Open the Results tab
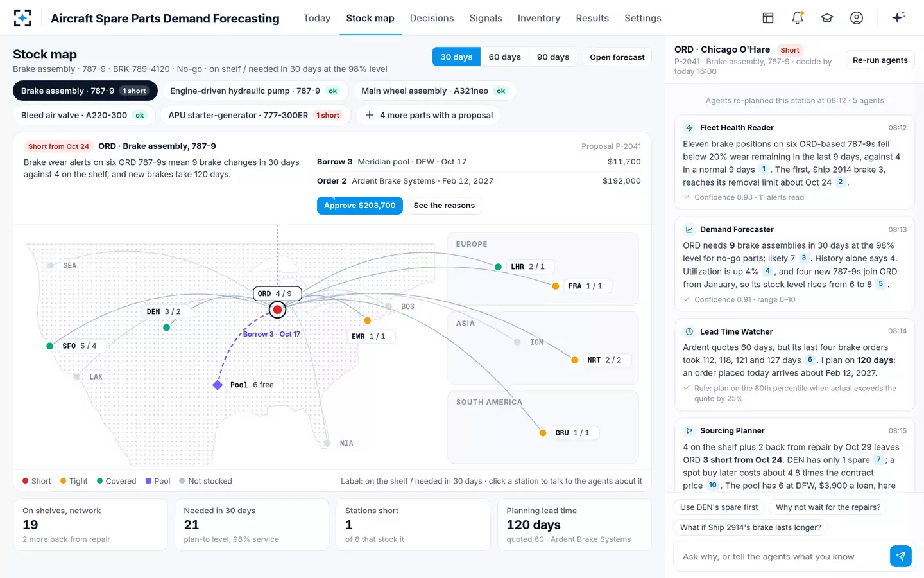 pyautogui.click(x=592, y=18)
